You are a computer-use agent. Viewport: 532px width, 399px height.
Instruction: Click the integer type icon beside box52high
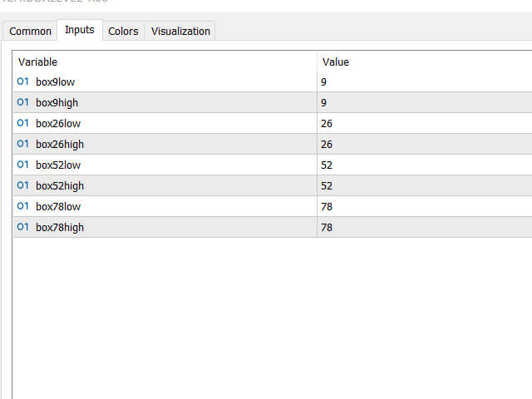[22, 185]
